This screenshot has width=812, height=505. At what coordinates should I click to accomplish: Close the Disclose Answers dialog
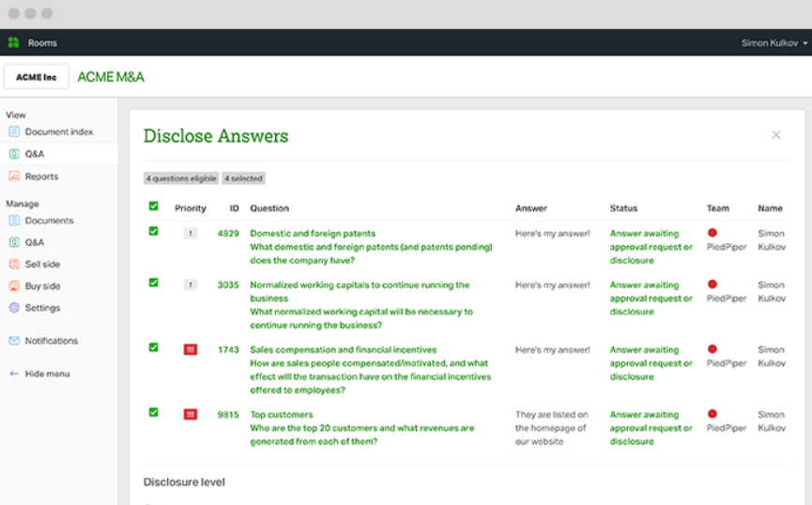click(776, 135)
